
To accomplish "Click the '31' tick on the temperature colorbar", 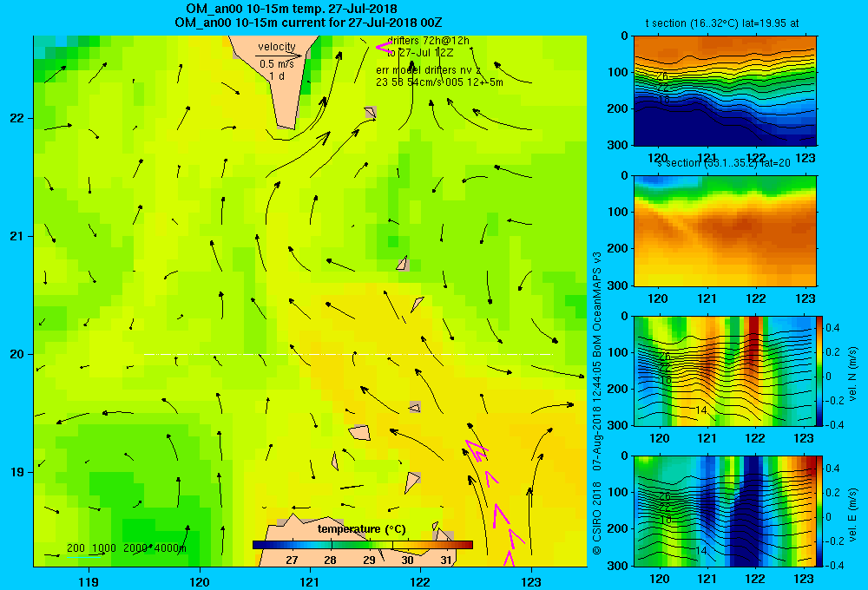I will 446,560.
